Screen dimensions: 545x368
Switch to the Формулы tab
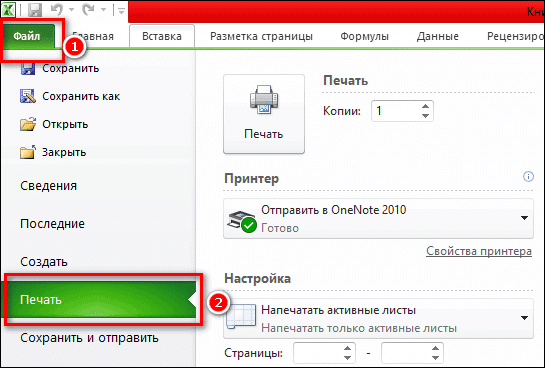(364, 36)
